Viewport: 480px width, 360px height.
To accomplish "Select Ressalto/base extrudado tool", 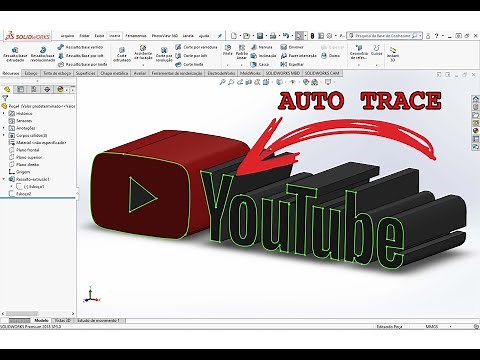I will (x=15, y=54).
